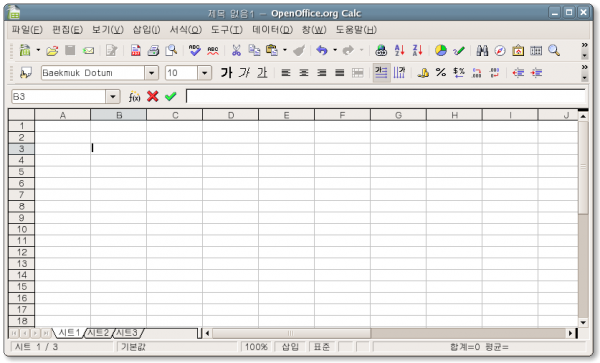Open the Gallery icon
This screenshot has height=363, width=600.
pyautogui.click(x=518, y=50)
